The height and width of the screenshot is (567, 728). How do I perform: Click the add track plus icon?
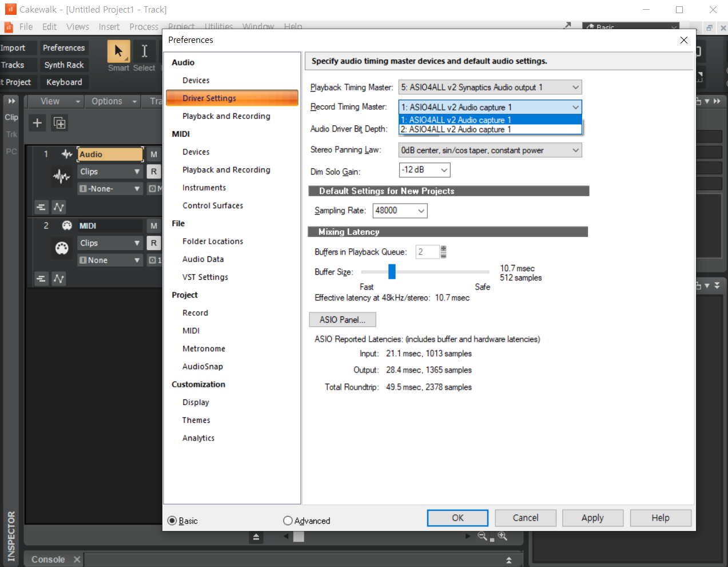37,123
